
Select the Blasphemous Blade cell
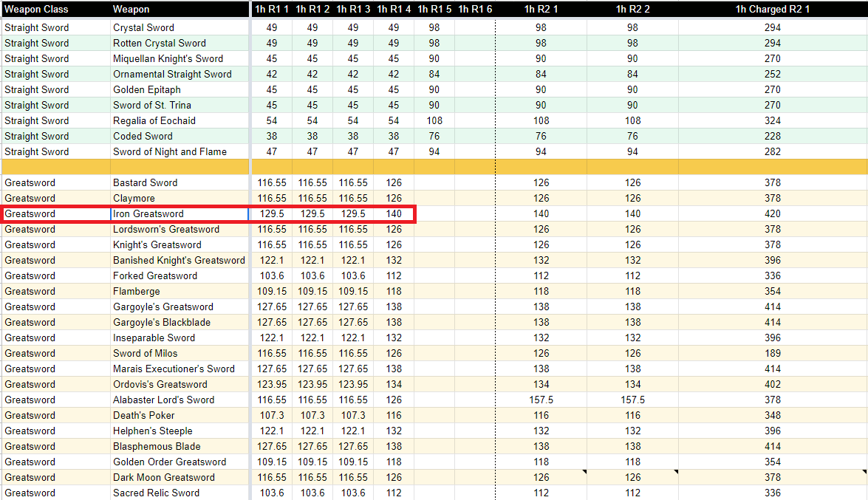180,446
